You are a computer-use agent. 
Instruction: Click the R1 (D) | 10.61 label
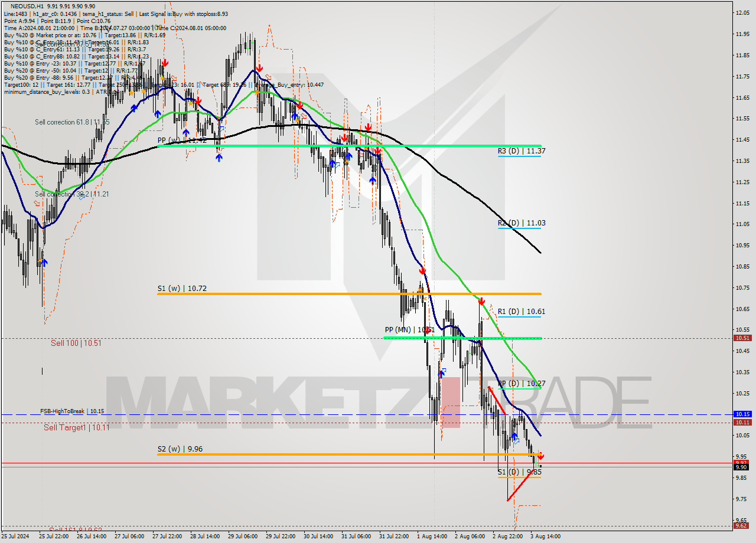coord(521,312)
